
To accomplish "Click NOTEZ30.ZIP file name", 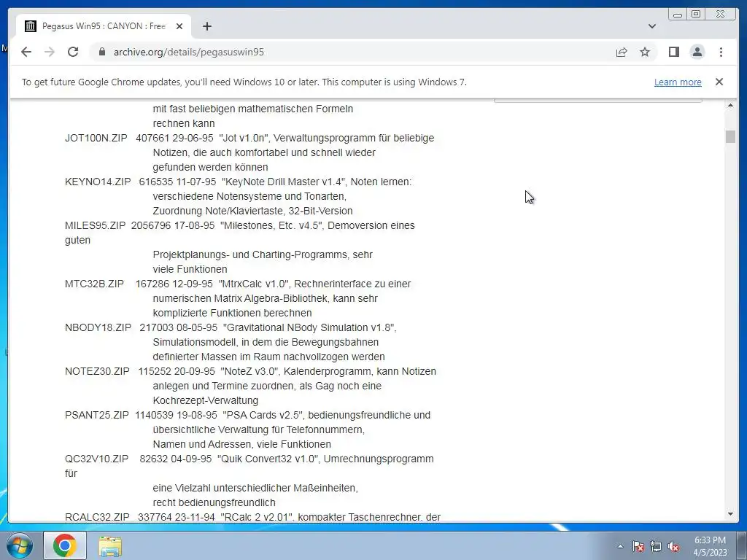I will coord(97,371).
